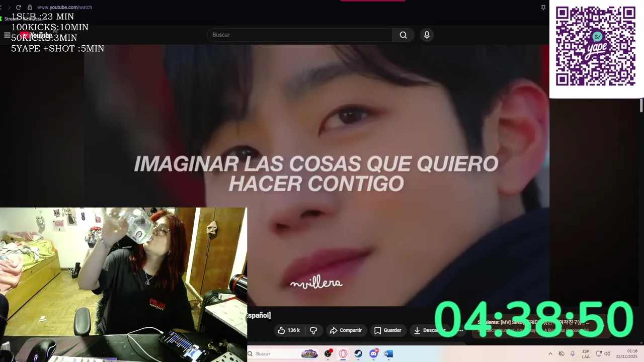This screenshot has width=644, height=362.
Task: Select the www.youtube.com/watch address bar
Action: [x=64, y=8]
